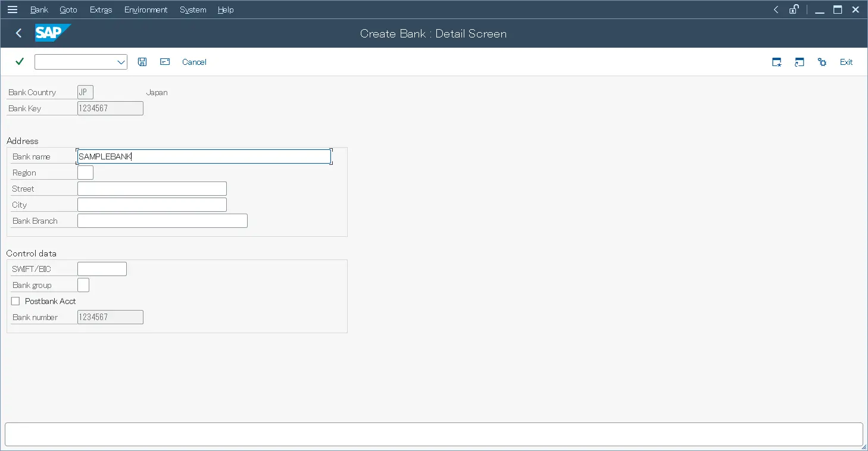Generate a shortcut with the shortcut icon
This screenshot has height=451, width=868.
[x=799, y=62]
